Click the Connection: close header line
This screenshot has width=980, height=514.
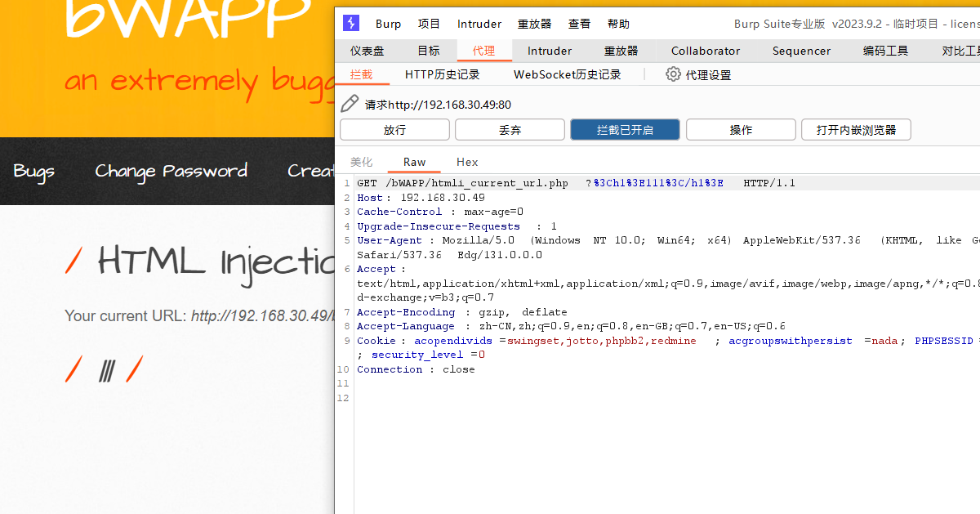[x=416, y=369]
